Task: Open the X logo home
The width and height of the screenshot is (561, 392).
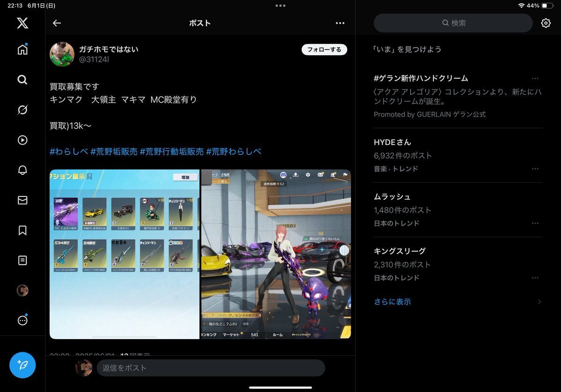Action: 22,23
